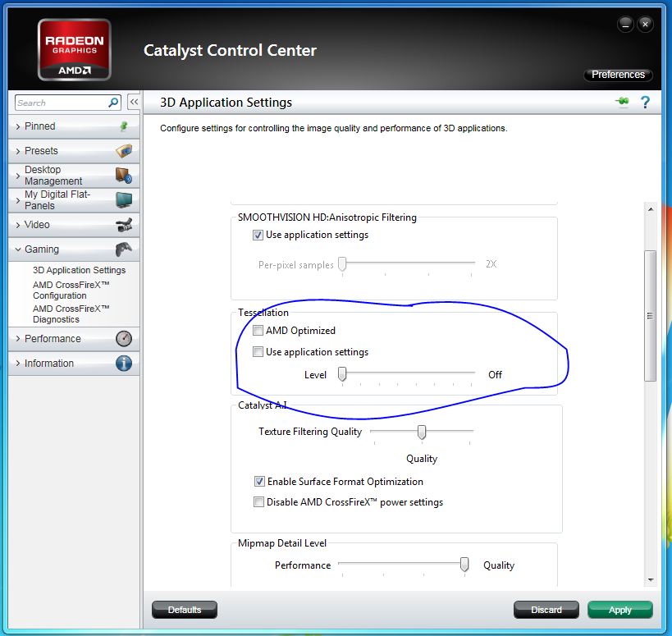
Task: Close the Catalyst Control Center window
Action: pos(645,25)
